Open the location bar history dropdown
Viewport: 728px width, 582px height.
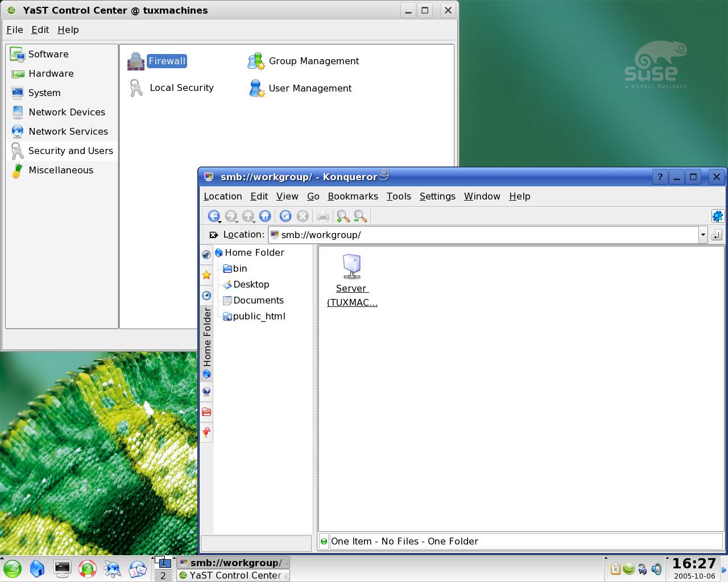703,235
